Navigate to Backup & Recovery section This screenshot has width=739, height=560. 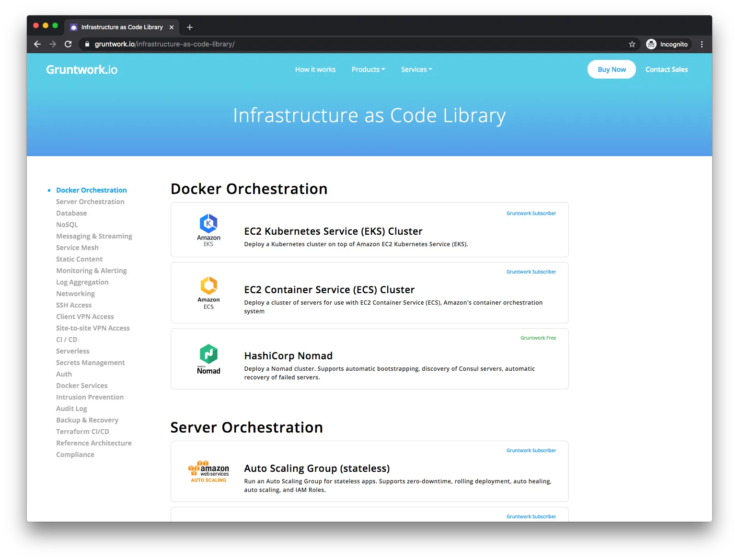pos(87,420)
